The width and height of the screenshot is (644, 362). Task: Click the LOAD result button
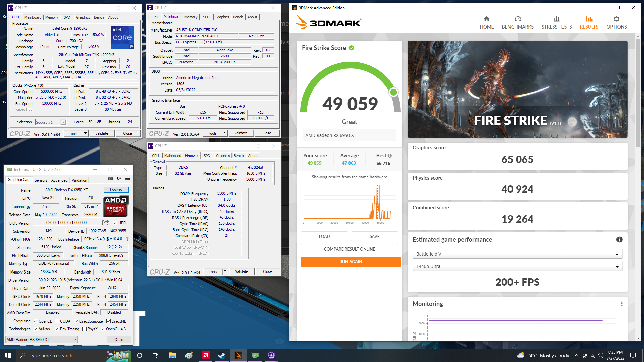click(324, 236)
